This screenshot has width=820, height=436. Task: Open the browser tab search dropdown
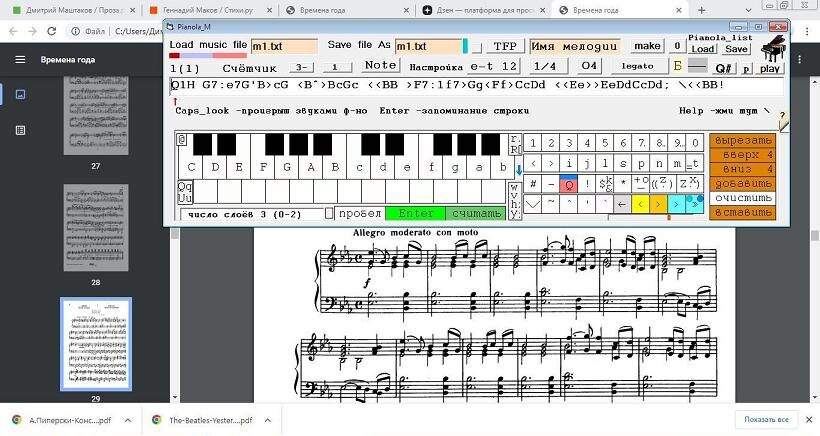coord(749,10)
